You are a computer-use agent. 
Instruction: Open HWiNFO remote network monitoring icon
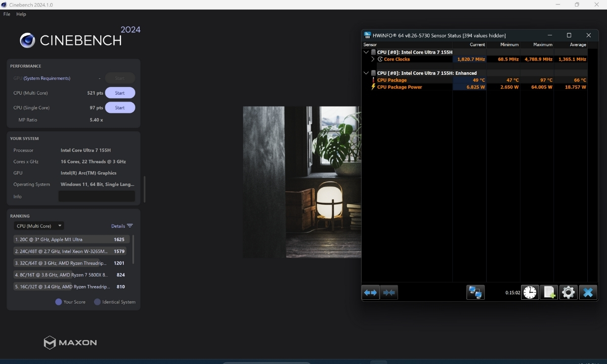475,292
